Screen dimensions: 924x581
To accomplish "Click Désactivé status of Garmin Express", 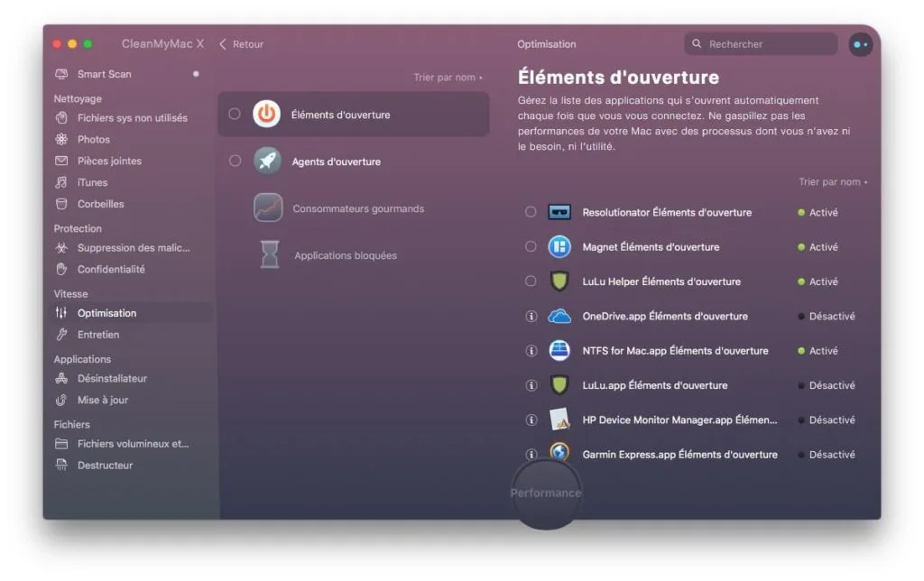I will (826, 455).
